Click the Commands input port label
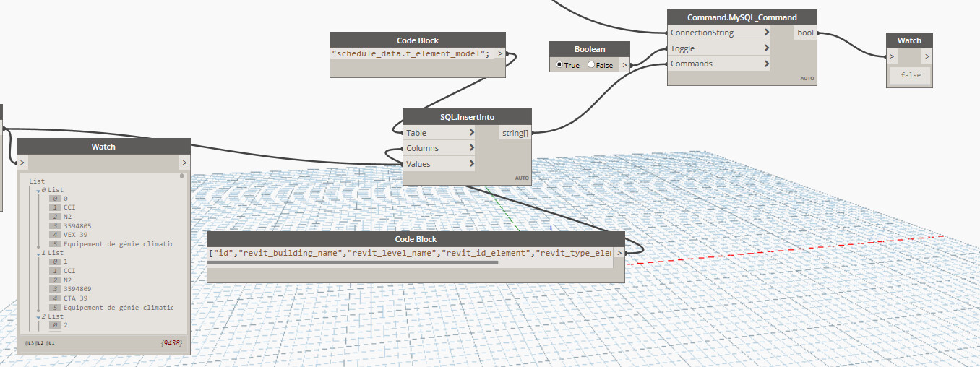980x367 pixels. (691, 64)
